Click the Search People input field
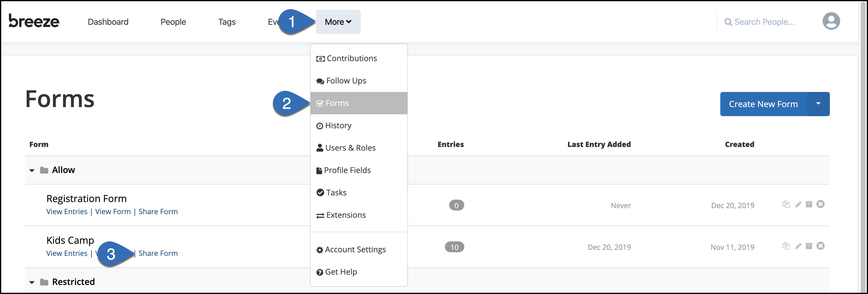Image resolution: width=868 pixels, height=294 pixels. tap(764, 22)
